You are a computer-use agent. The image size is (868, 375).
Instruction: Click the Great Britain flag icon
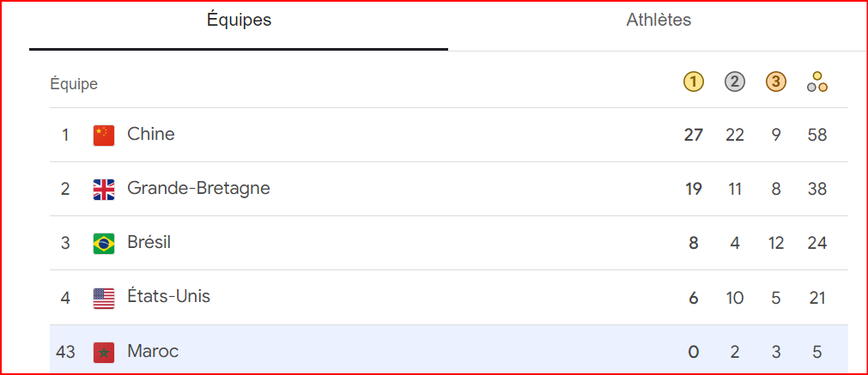coord(104,189)
